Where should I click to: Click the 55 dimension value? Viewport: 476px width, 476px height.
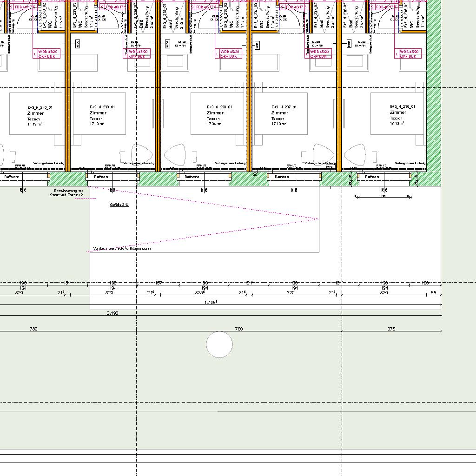(434, 293)
